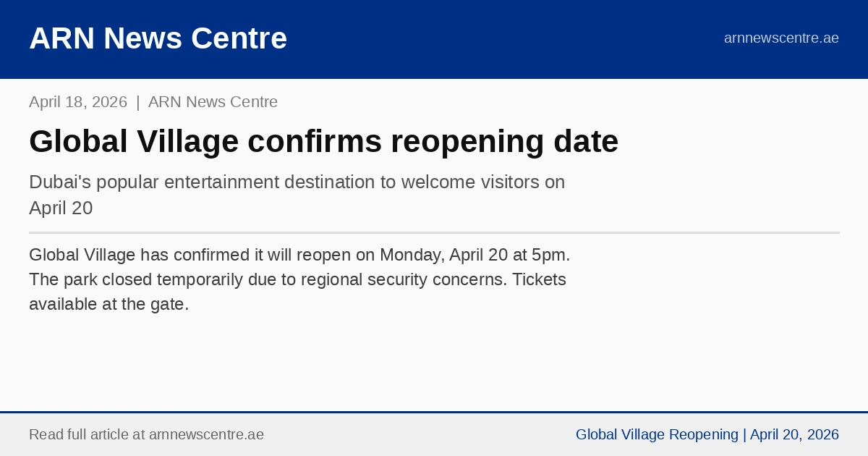
Task: Click "available at the gate." body line
Action: 109,304
